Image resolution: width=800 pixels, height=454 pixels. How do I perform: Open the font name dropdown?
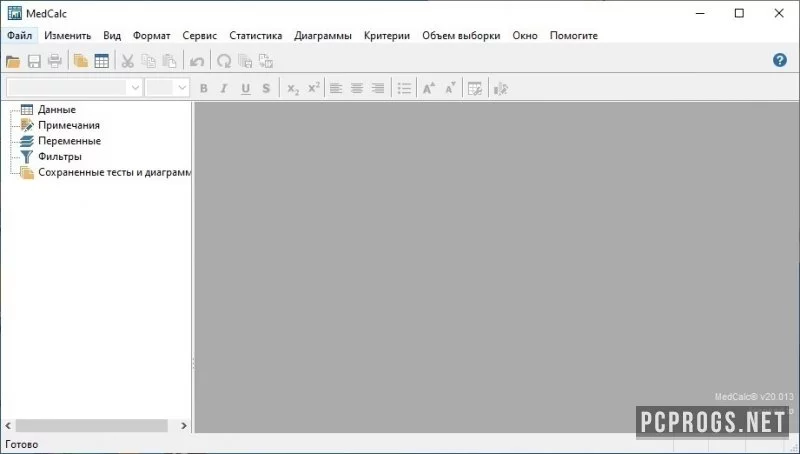[x=135, y=88]
